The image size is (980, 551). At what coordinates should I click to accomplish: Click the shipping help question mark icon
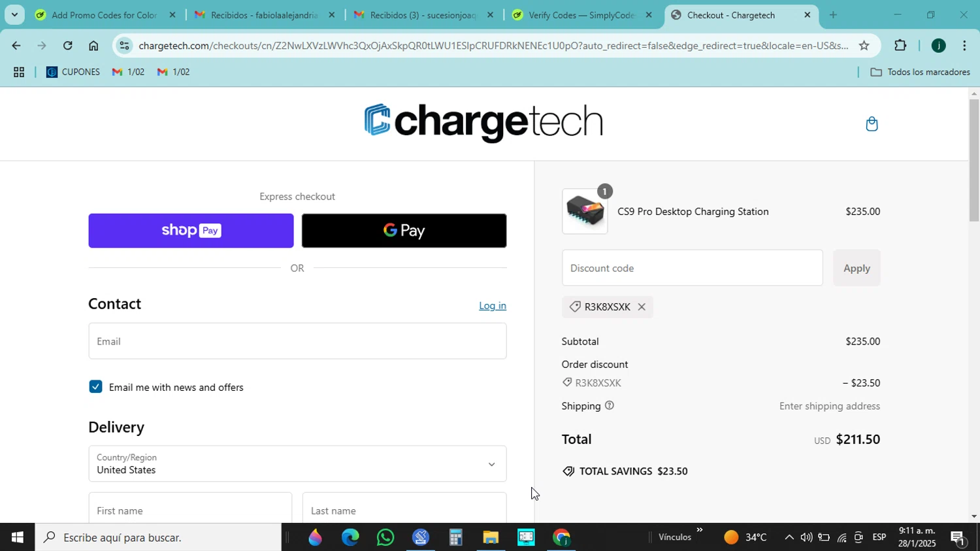click(609, 406)
